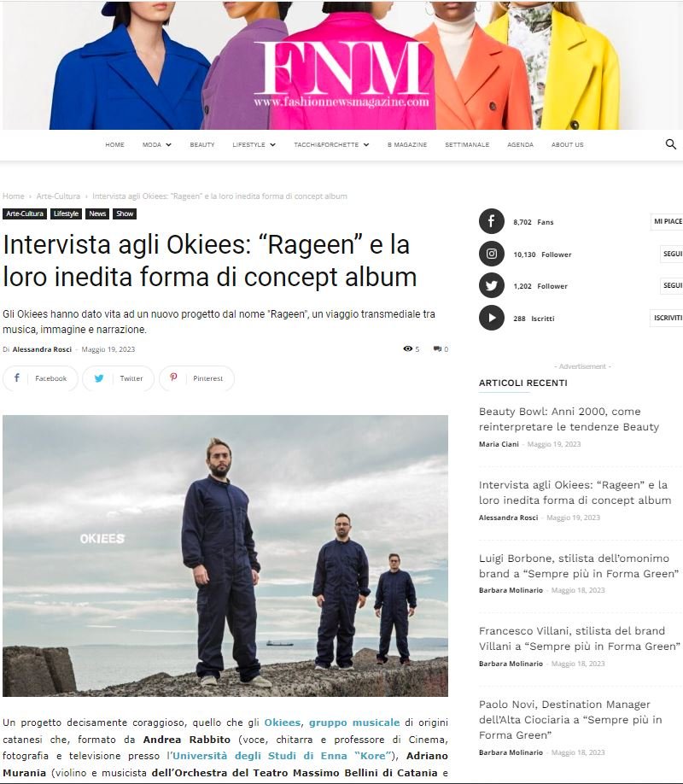The image size is (683, 784).
Task: Click the Twitter circle icon in sidebar
Action: [x=492, y=285]
